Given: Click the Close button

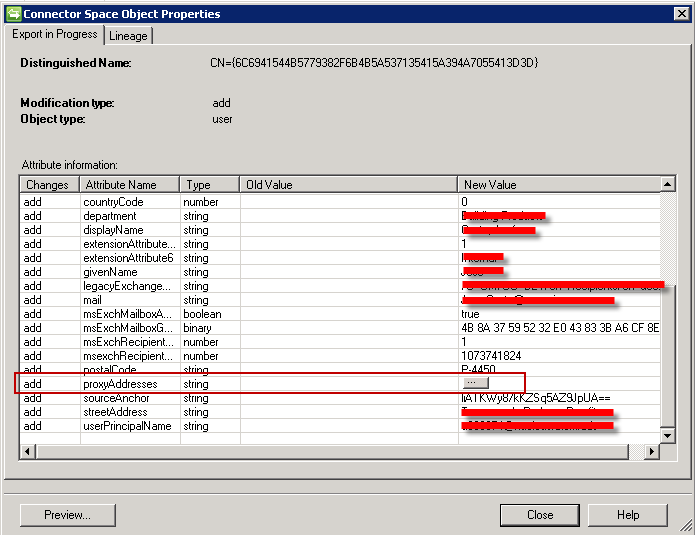Looking at the screenshot, I should pyautogui.click(x=539, y=515).
